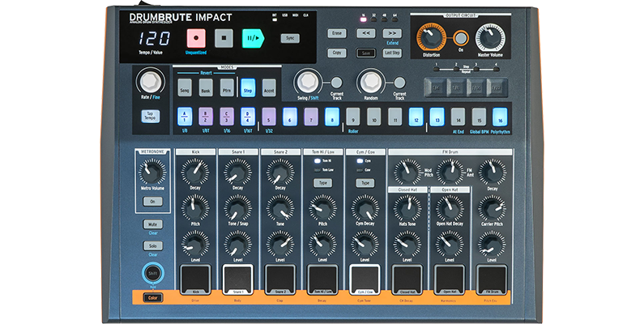Trigger the Tom Hi / Low pad
This screenshot has width=644, height=324.
tap(323, 279)
